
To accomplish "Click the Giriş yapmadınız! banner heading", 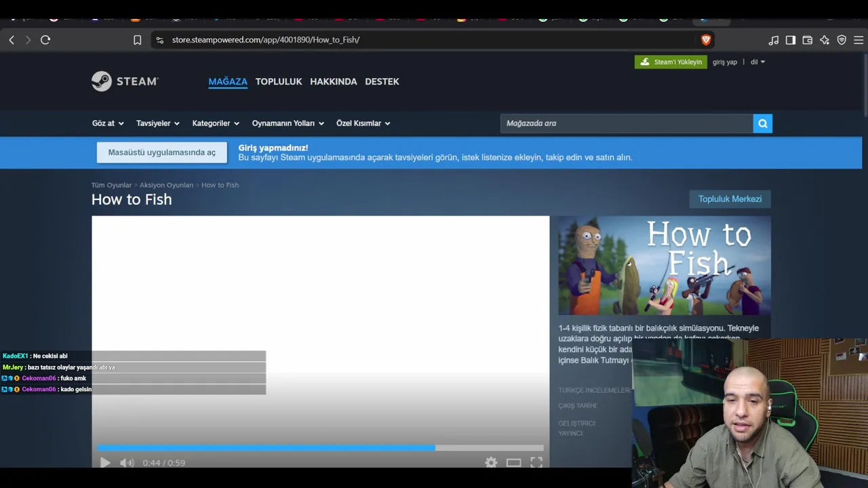I will (x=273, y=148).
